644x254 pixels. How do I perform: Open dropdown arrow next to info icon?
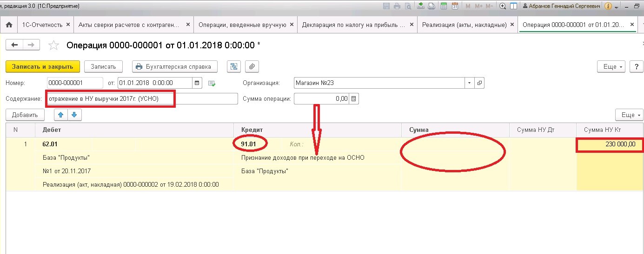617,7
